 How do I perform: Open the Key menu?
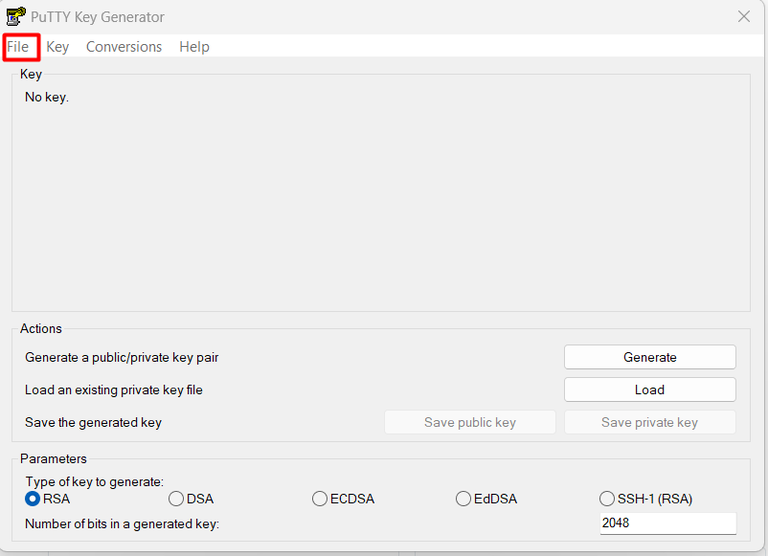tap(57, 47)
